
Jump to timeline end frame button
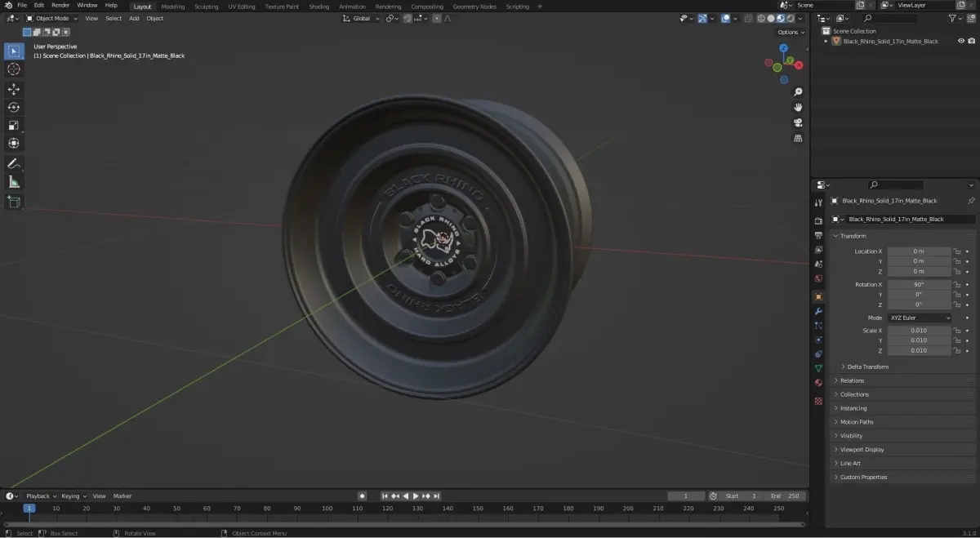[x=437, y=496]
